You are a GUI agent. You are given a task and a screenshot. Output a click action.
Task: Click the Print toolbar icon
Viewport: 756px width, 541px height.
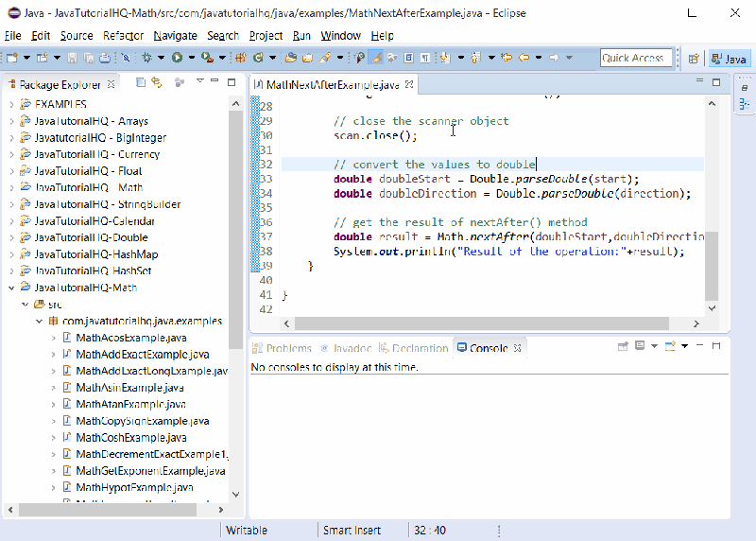pos(105,58)
